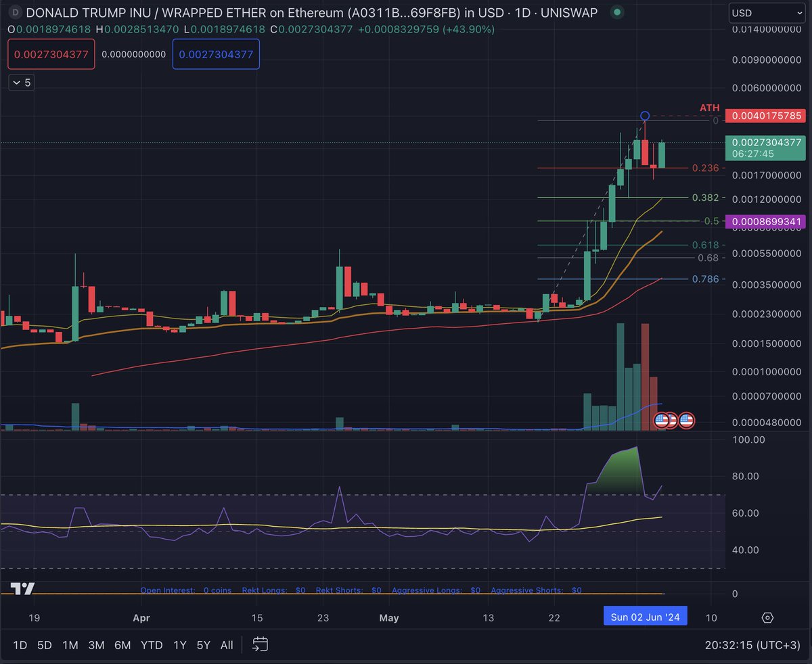
Task: Select the 0.618 Fibonacci level label
Action: [704, 245]
